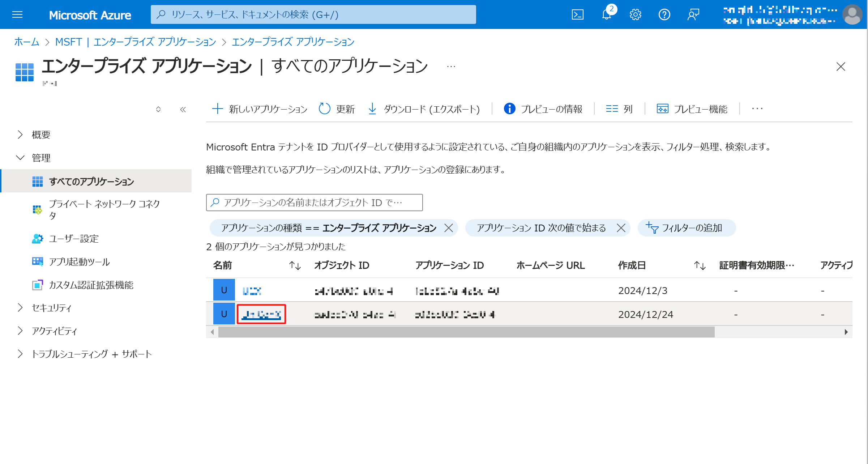This screenshot has height=464, width=868.
Task: Click the horizontal scrollbar thumb
Action: pos(466,332)
